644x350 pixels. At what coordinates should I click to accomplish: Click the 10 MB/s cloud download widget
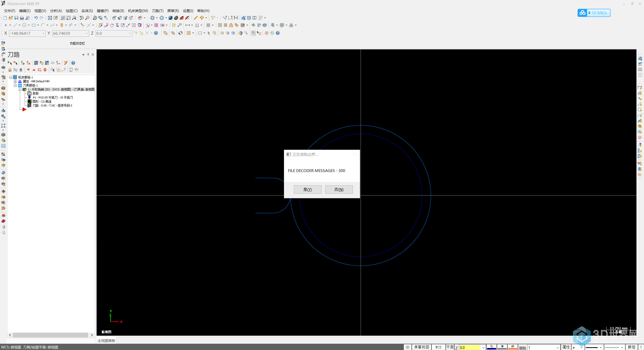coord(594,13)
